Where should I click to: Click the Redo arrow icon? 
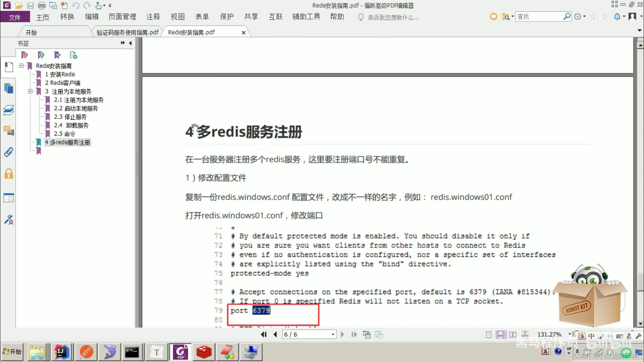click(87, 5)
